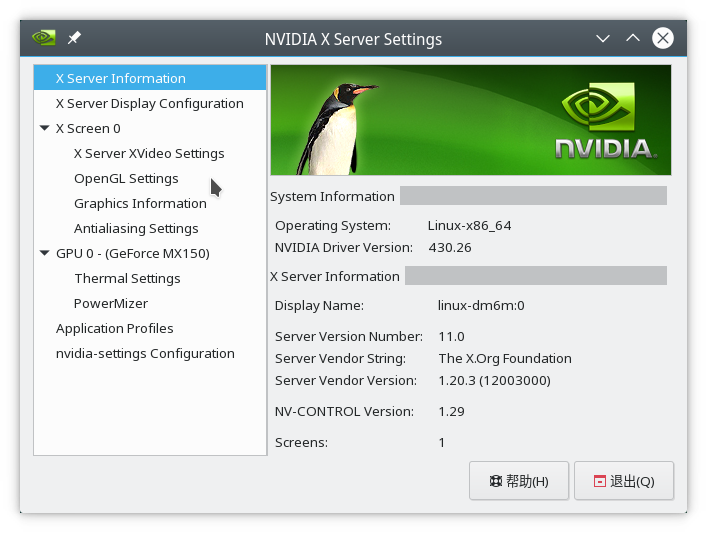Select GPU 0 - (GeForce MX150)
This screenshot has width=707, height=533.
[x=133, y=253]
